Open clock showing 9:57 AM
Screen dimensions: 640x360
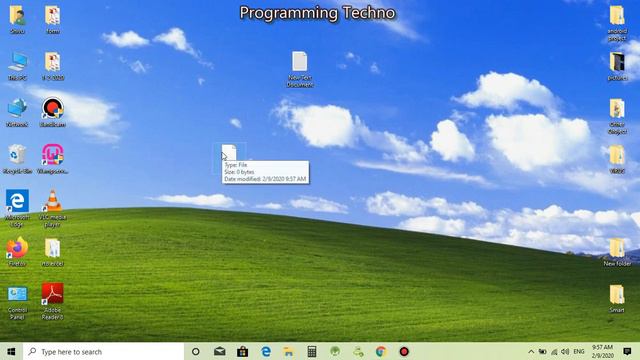602,351
